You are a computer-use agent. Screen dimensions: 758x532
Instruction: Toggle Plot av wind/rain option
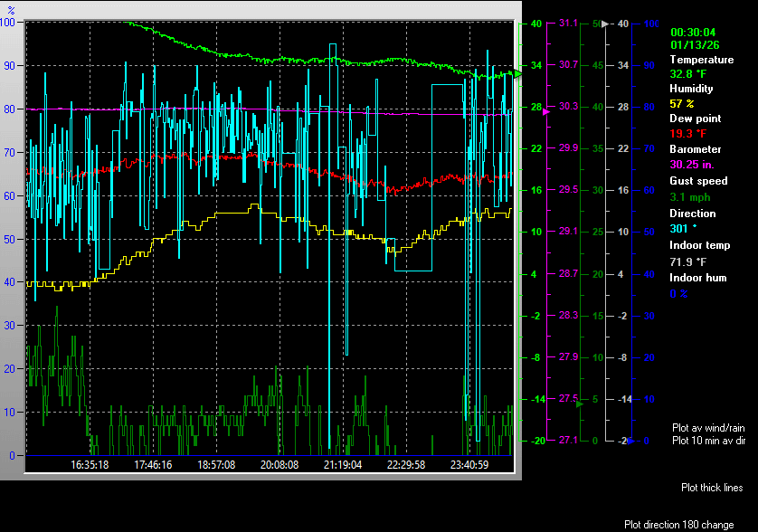pos(708,427)
